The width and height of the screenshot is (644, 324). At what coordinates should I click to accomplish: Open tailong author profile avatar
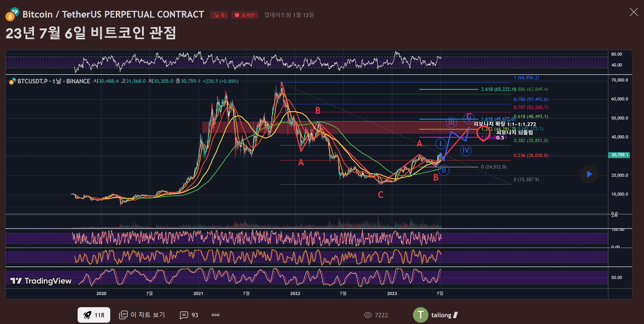(420, 315)
